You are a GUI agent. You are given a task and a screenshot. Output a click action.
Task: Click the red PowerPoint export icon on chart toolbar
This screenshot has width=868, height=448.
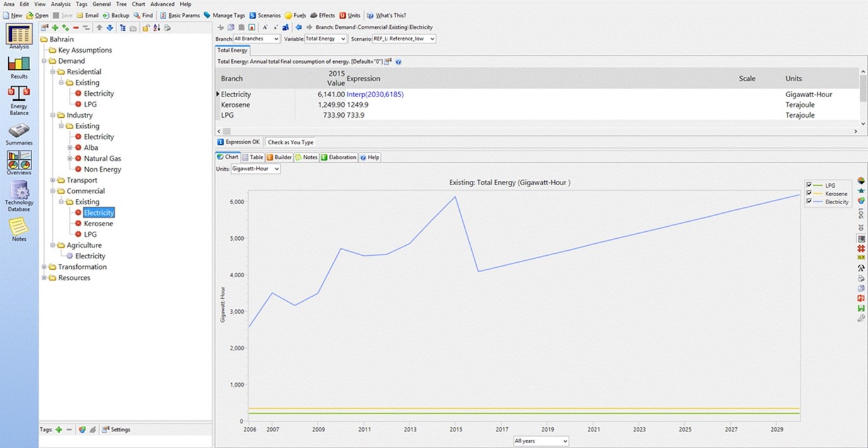(861, 298)
